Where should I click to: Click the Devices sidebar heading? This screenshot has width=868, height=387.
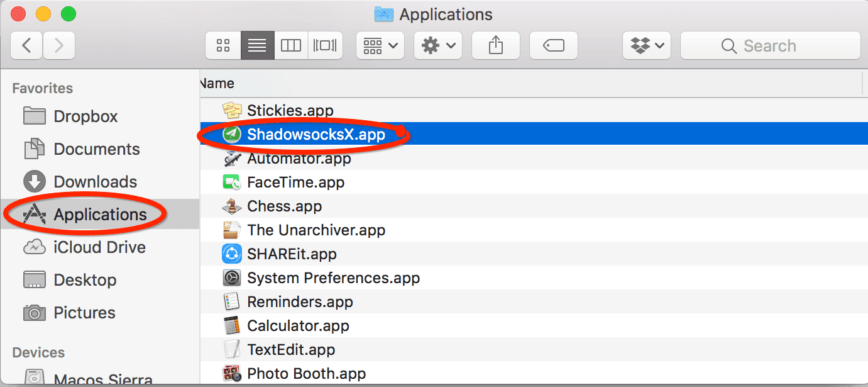coord(38,352)
